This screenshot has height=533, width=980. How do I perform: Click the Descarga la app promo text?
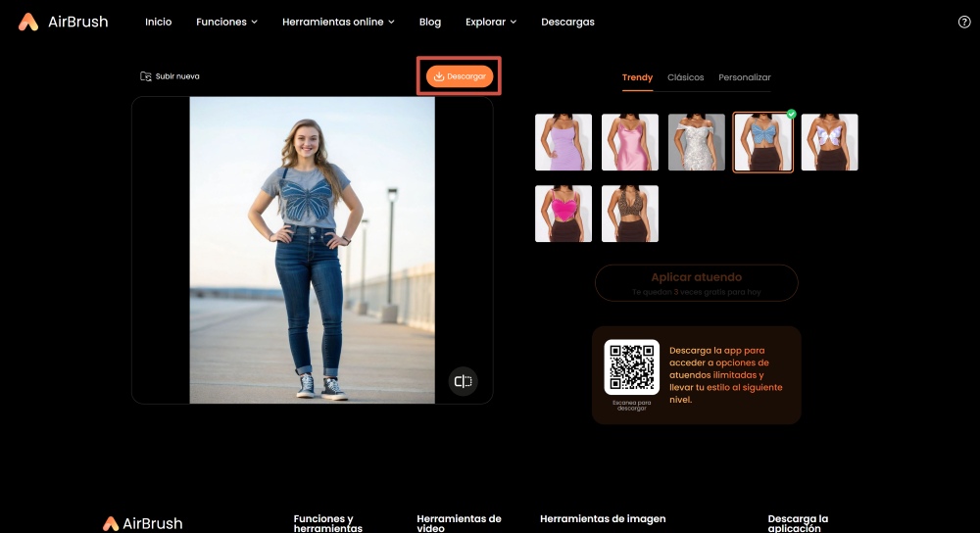pyautogui.click(x=725, y=375)
